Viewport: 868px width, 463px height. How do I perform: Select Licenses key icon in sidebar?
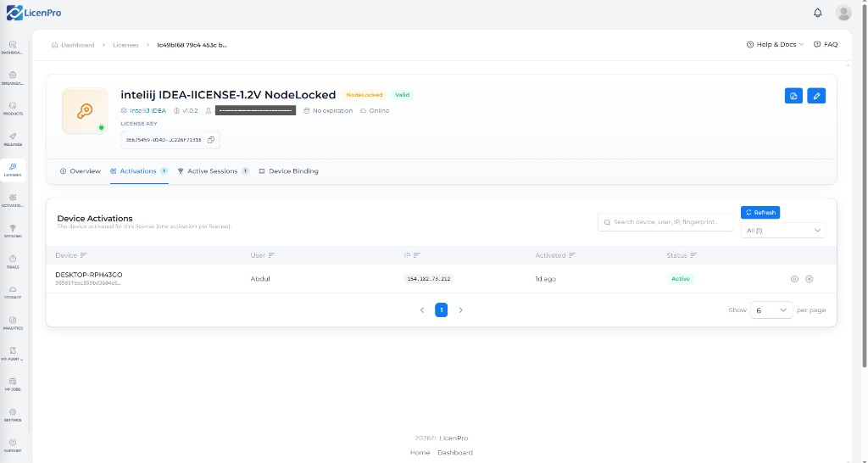point(13,170)
